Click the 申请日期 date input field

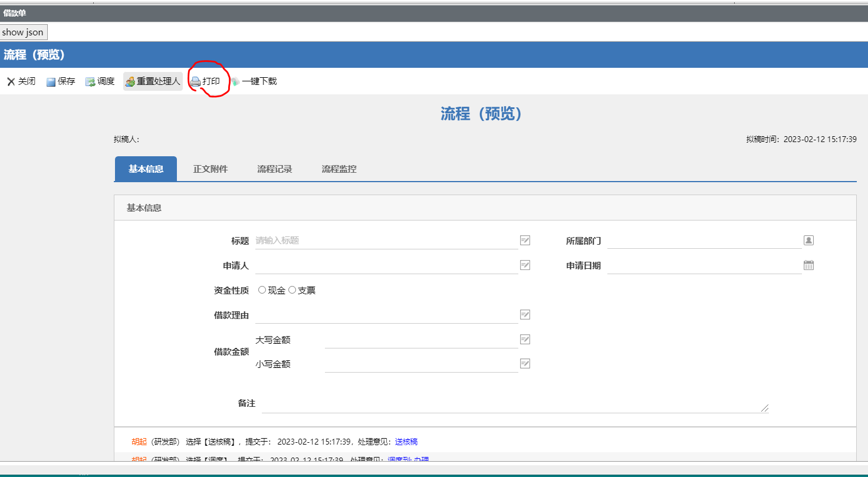[705, 265]
